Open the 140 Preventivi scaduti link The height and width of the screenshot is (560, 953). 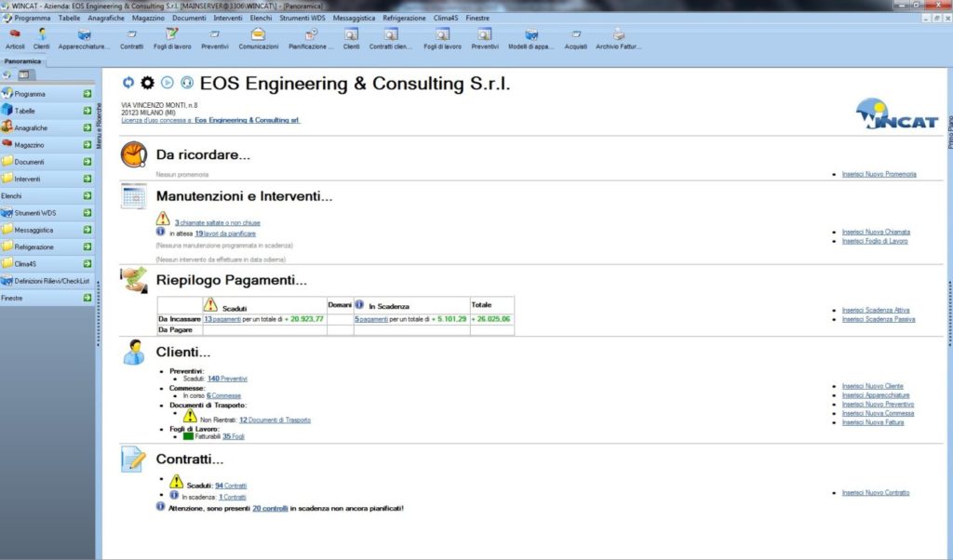(227, 379)
